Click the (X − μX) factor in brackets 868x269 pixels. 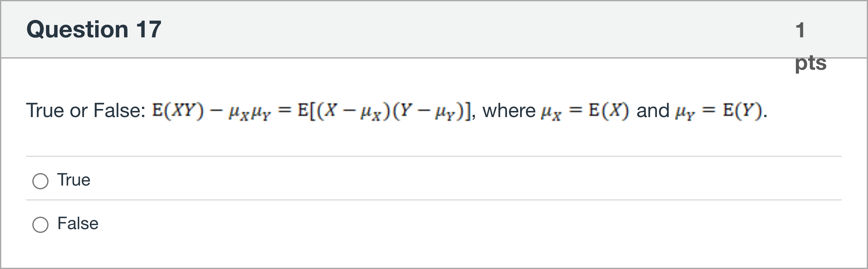pyautogui.click(x=353, y=111)
